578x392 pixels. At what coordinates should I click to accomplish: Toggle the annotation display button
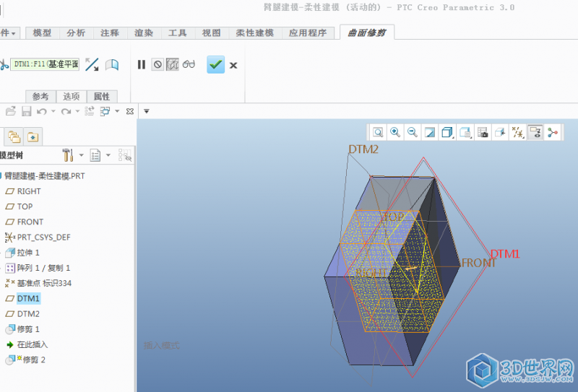535,132
